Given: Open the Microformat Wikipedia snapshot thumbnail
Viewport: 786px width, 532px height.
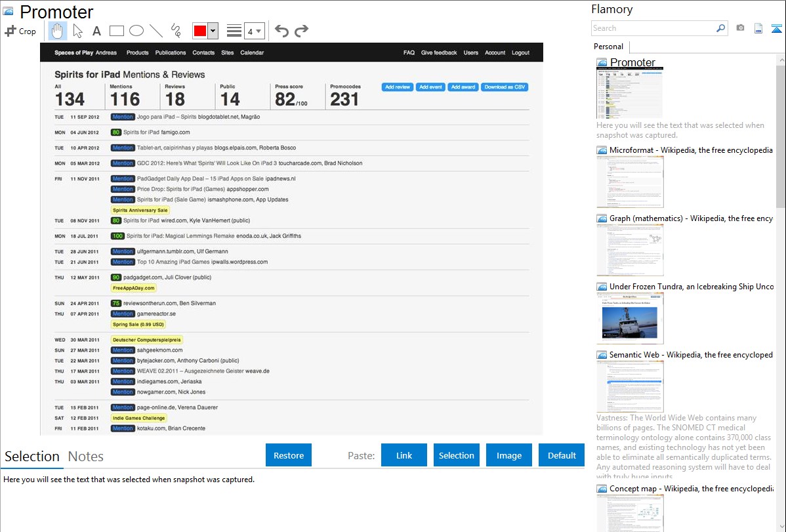Looking at the screenshot, I should pyautogui.click(x=630, y=182).
